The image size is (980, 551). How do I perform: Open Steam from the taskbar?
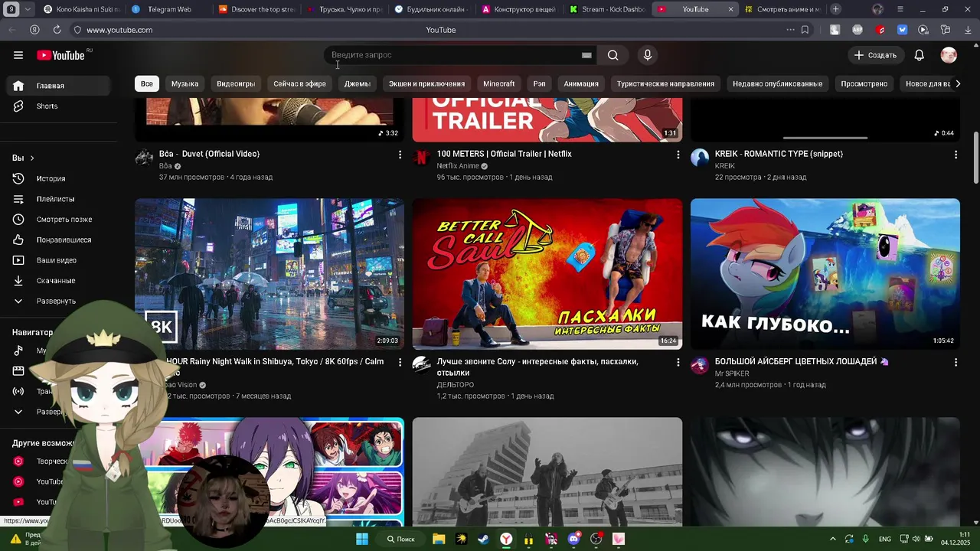(483, 539)
